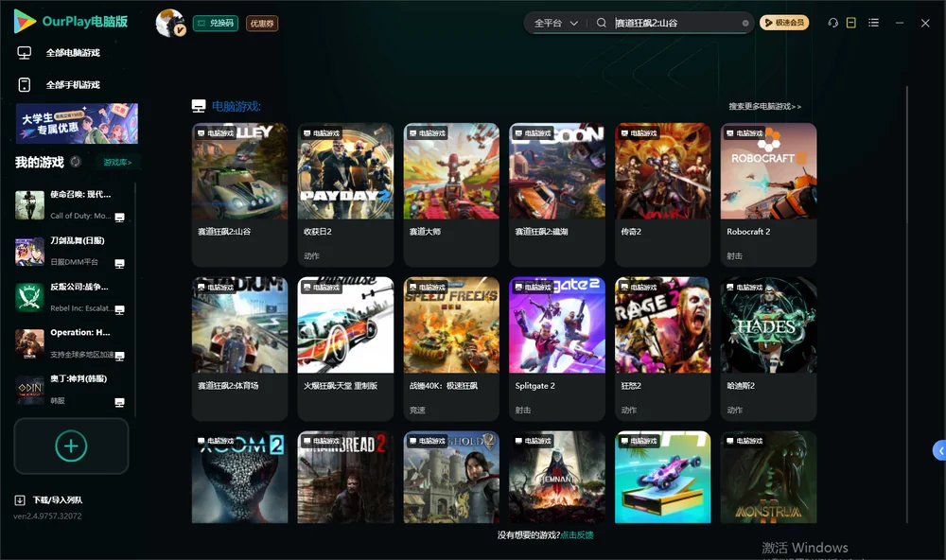Click the 点击反馈 feedback link
This screenshot has width=946, height=560.
[577, 534]
